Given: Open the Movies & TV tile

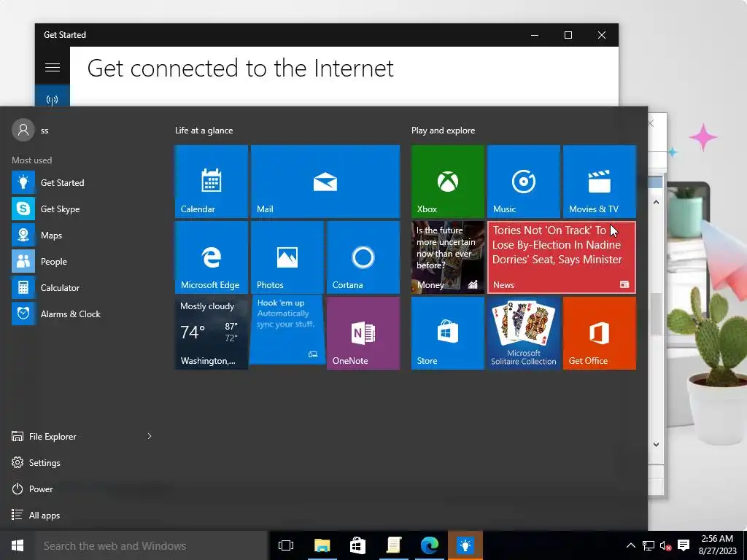Looking at the screenshot, I should [x=600, y=182].
